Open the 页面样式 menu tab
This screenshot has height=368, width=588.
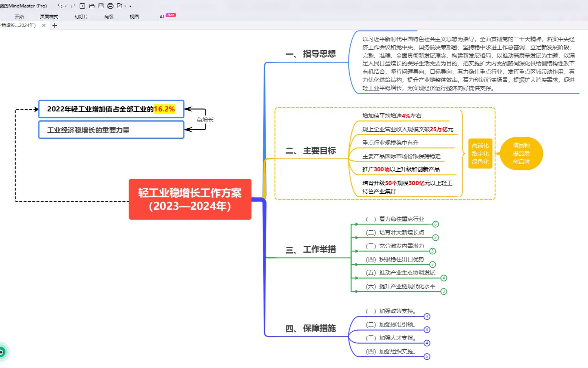coord(49,16)
